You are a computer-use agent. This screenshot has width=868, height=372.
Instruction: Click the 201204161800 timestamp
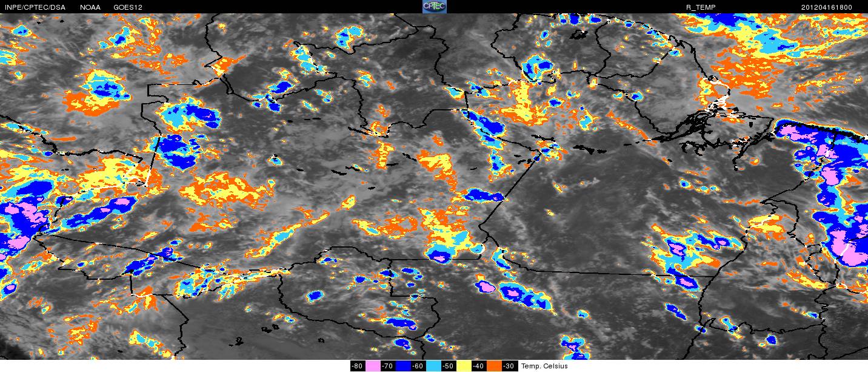(826, 7)
